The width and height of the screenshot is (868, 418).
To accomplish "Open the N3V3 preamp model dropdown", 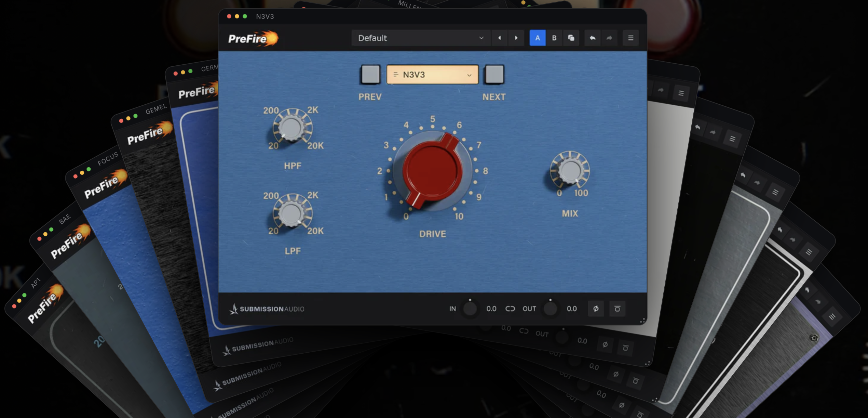I will pyautogui.click(x=432, y=75).
